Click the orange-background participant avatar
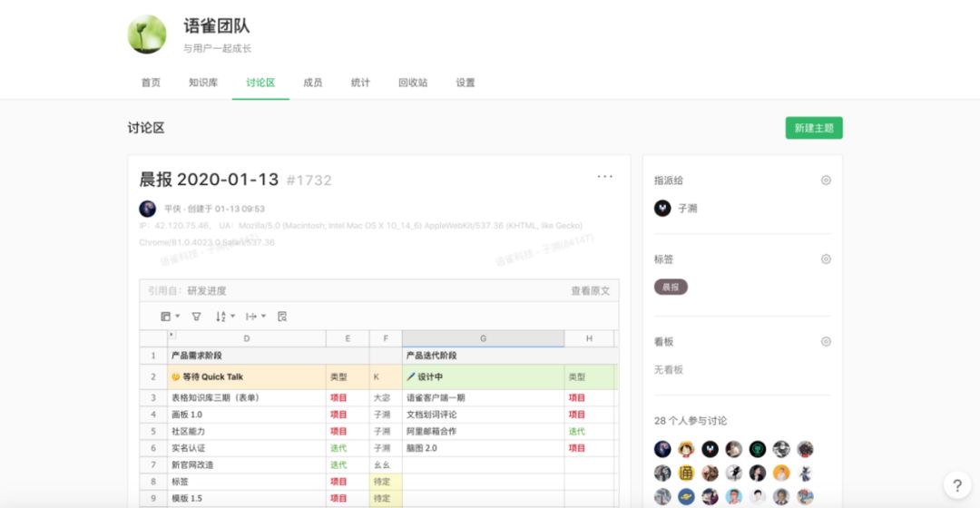The image size is (980, 508). 781,473
